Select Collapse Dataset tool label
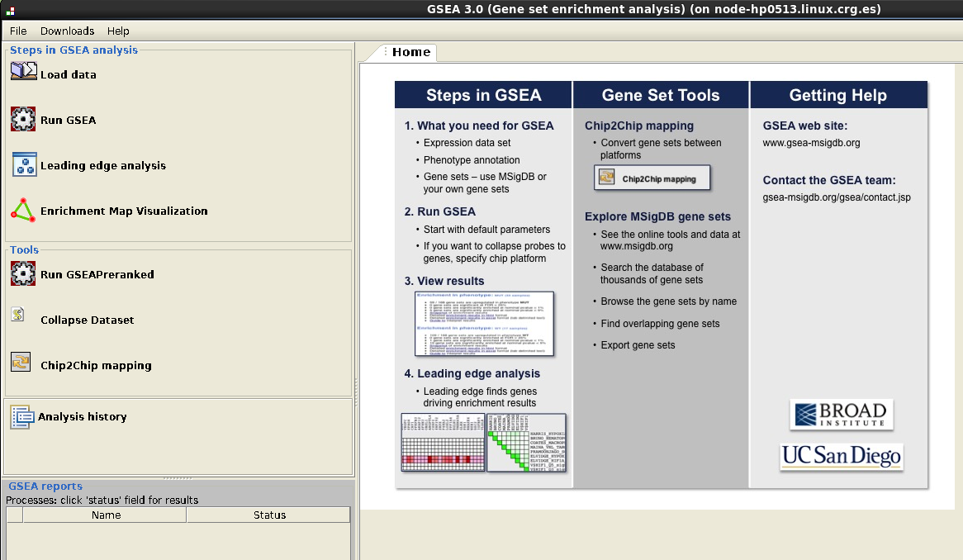The width and height of the screenshot is (963, 560). 88,320
